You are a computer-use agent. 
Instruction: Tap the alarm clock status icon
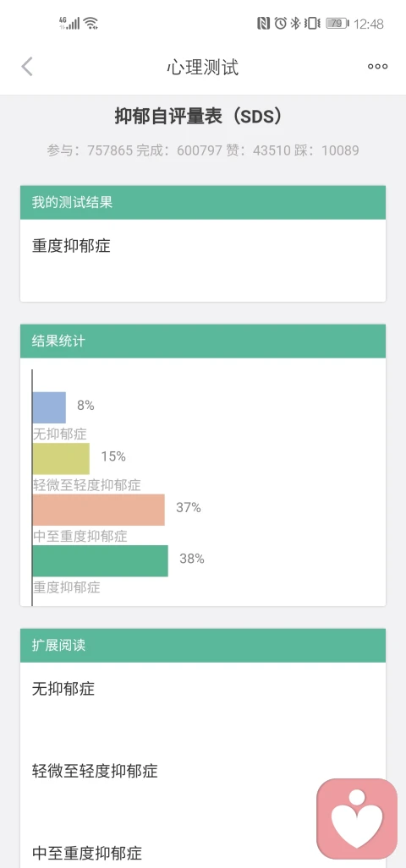click(x=281, y=24)
